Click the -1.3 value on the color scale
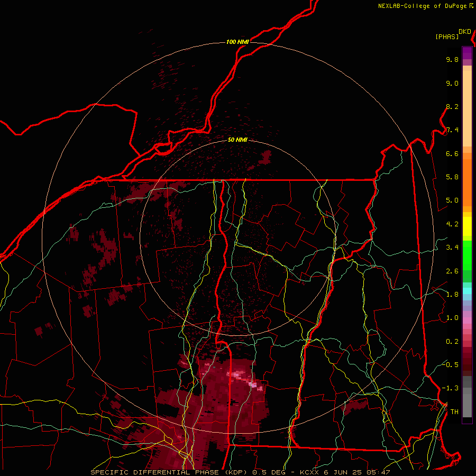 click(450, 388)
